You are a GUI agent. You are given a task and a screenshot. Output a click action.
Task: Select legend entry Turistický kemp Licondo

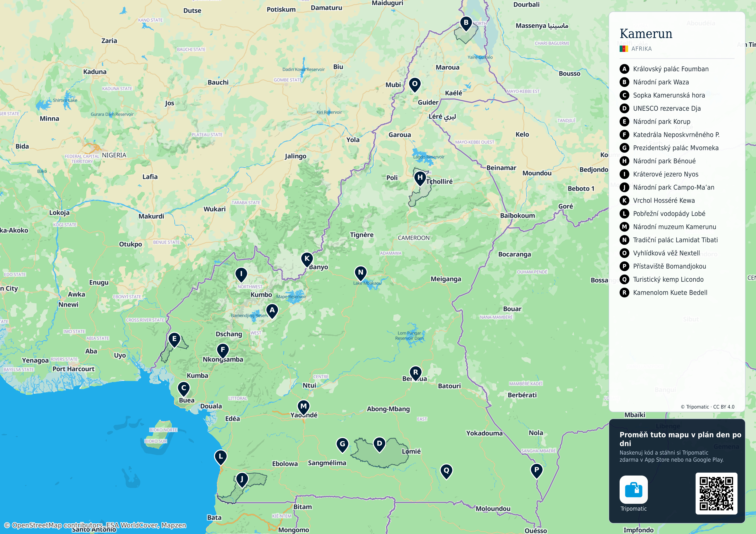[662, 279]
